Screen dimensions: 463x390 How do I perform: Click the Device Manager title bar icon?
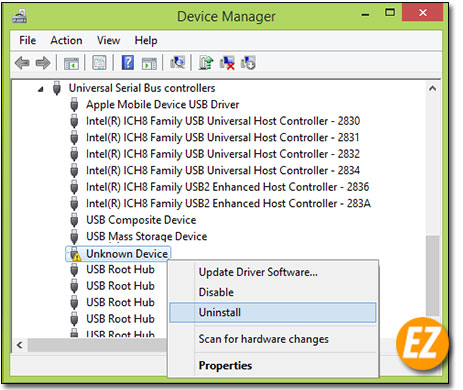tap(20, 16)
